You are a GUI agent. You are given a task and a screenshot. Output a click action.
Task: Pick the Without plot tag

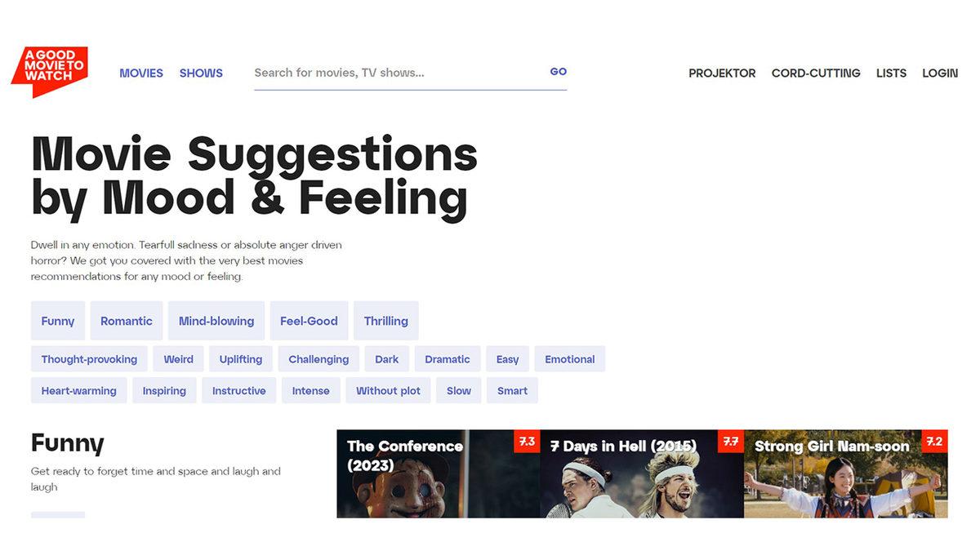tap(388, 390)
